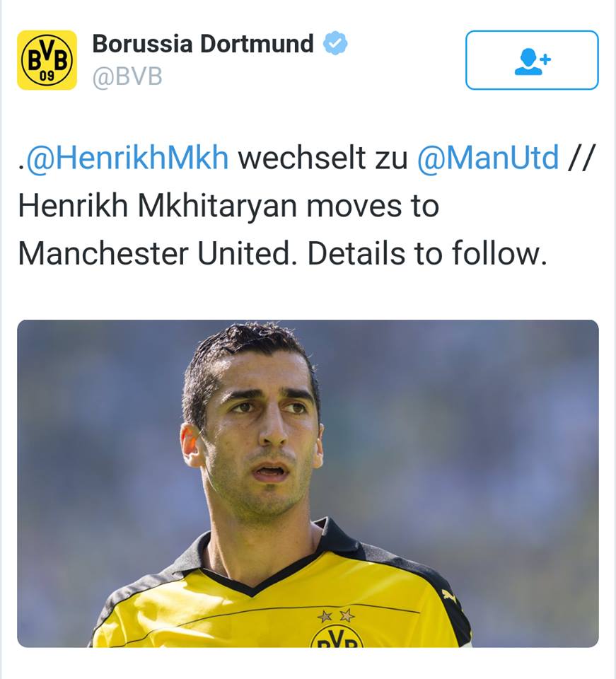Click the blue verified badge

(x=335, y=43)
